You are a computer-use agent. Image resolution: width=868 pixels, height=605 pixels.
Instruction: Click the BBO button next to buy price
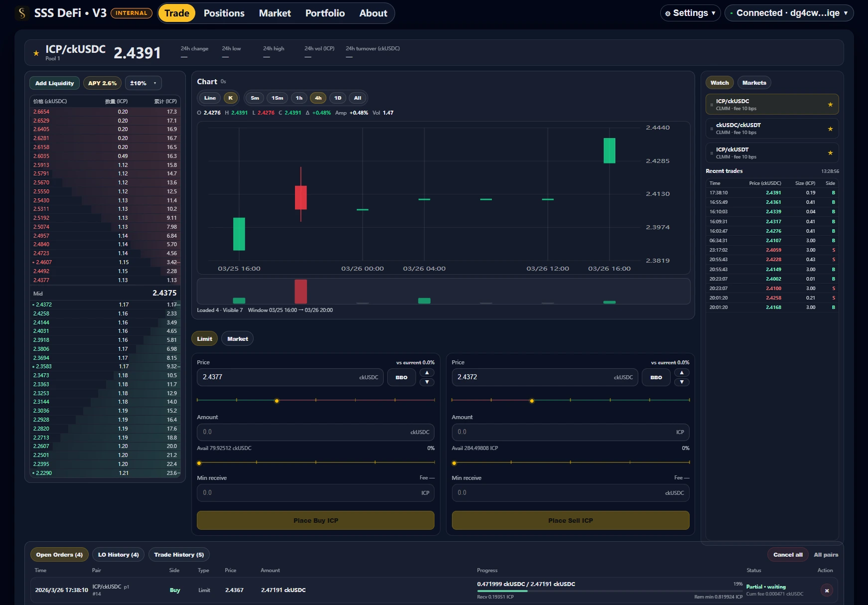401,377
